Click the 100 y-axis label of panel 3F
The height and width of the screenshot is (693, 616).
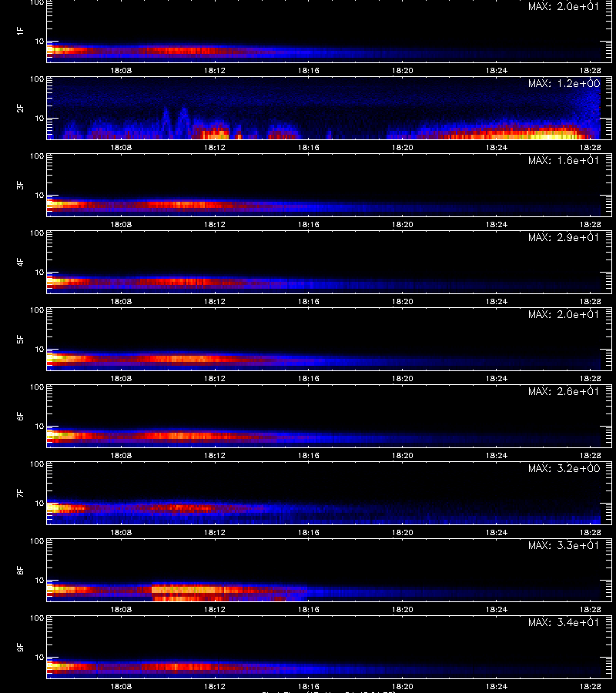pos(37,156)
